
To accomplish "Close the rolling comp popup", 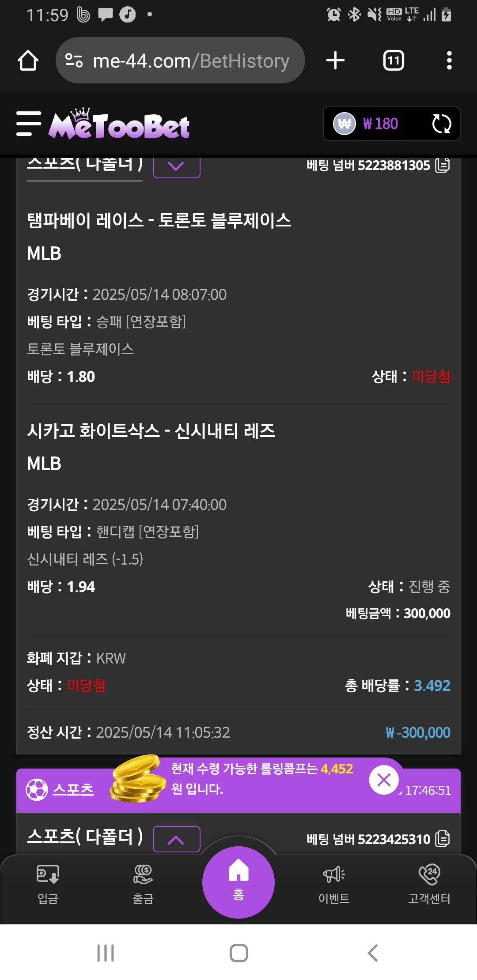I will tap(384, 780).
